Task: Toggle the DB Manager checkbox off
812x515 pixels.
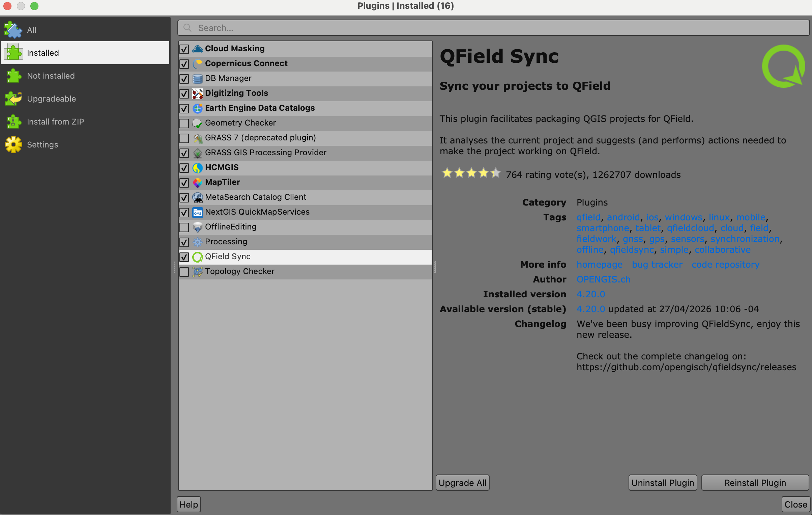Action: click(x=184, y=79)
